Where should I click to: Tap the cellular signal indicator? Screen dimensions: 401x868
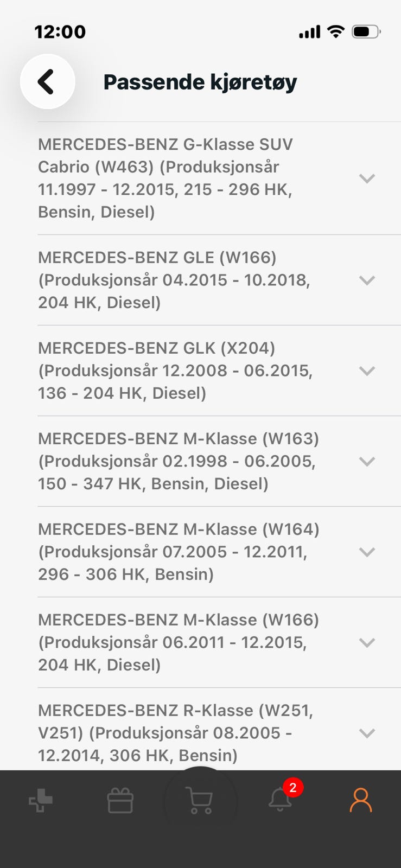310,32
